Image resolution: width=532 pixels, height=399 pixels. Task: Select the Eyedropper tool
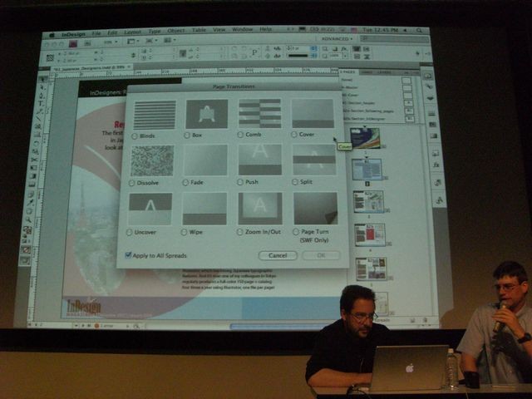pos(31,203)
